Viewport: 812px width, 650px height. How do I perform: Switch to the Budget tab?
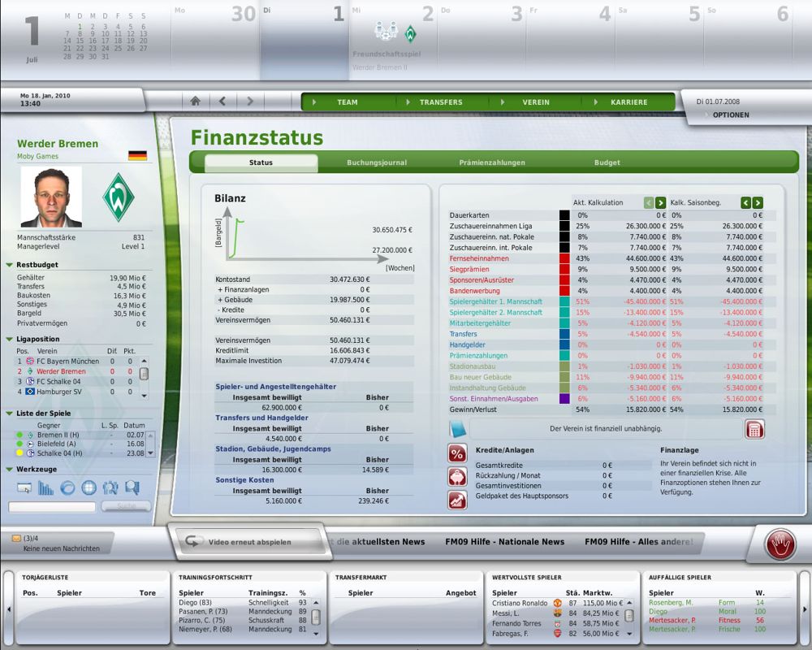(607, 162)
